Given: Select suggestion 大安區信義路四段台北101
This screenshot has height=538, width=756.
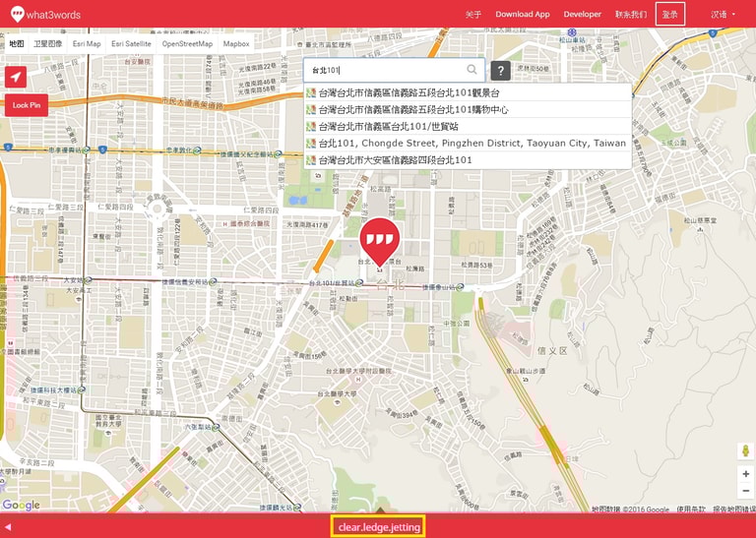Looking at the screenshot, I should 468,160.
